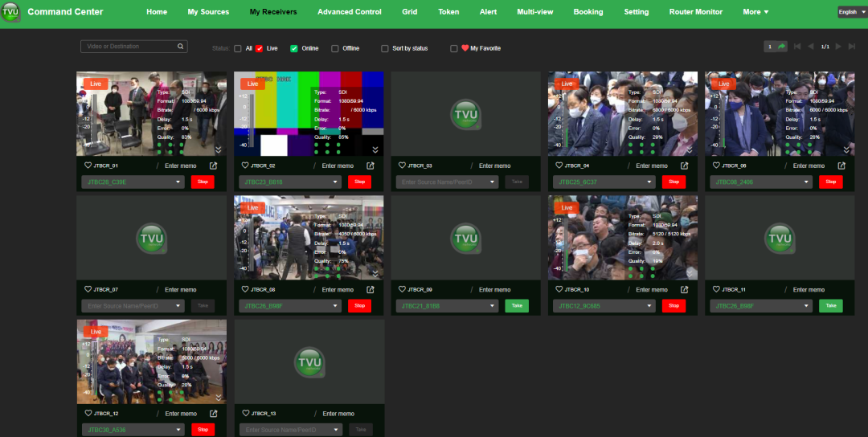Expand details chevron on JTBCR_02 video
868x437 pixels.
(x=375, y=150)
